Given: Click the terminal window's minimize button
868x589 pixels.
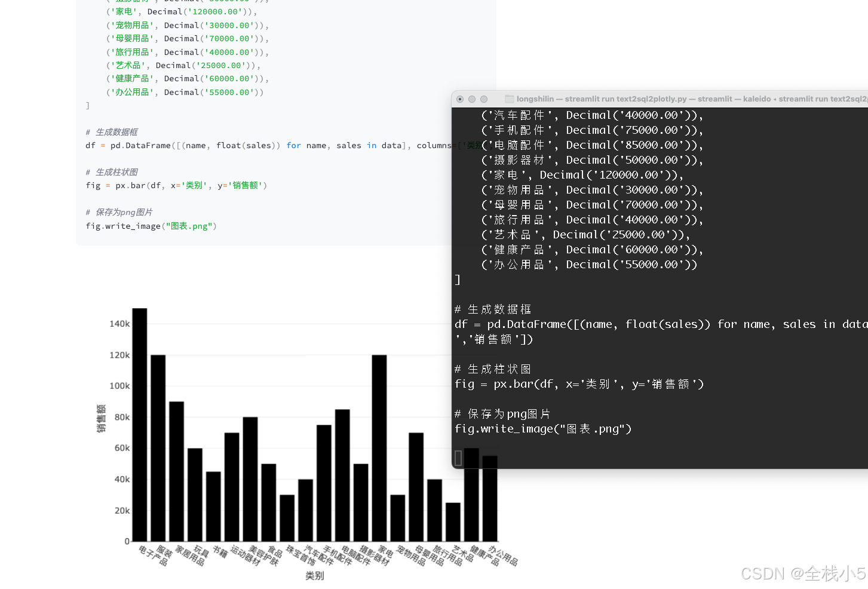Looking at the screenshot, I should click(472, 99).
